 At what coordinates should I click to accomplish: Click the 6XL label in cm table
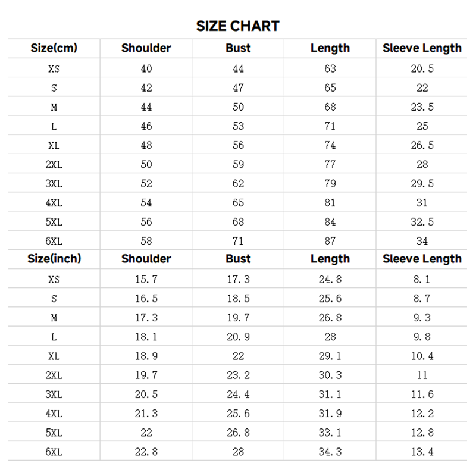point(54,241)
